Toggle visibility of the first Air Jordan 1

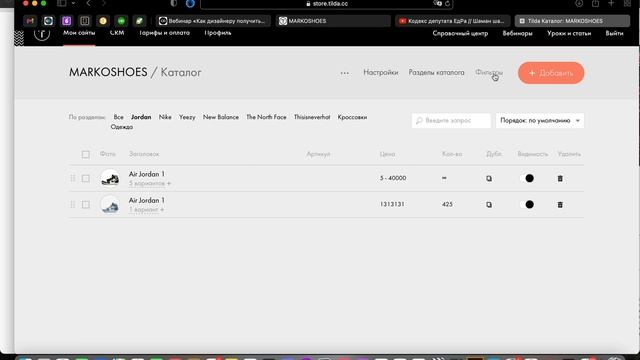[x=526, y=178]
